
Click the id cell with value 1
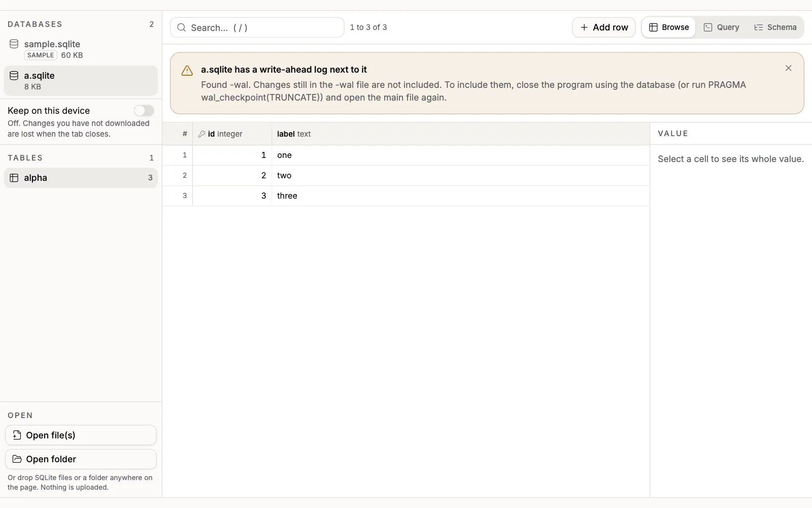point(232,155)
